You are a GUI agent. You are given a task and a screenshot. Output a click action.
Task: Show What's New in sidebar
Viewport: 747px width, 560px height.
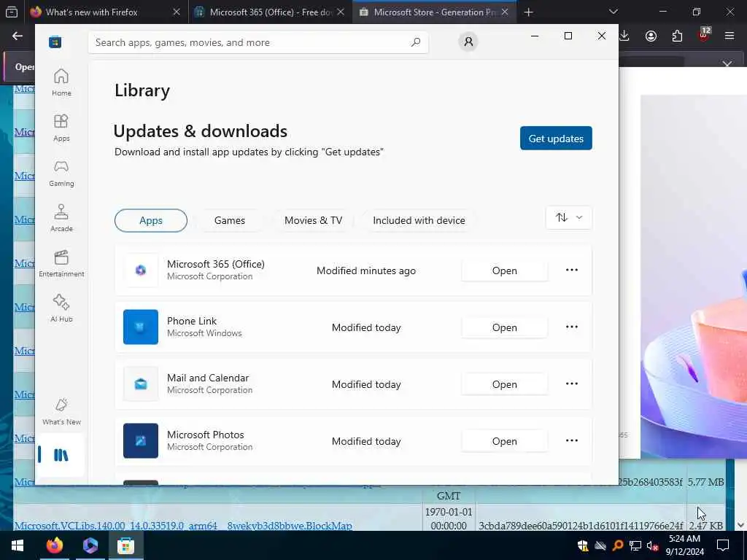(x=61, y=411)
